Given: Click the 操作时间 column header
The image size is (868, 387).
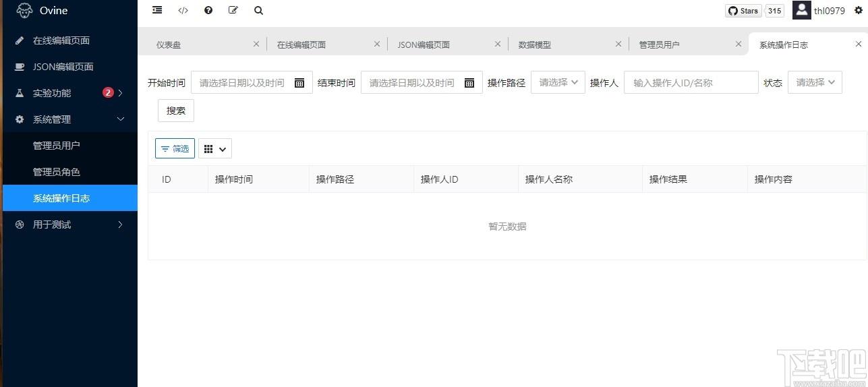Looking at the screenshot, I should pyautogui.click(x=258, y=179).
